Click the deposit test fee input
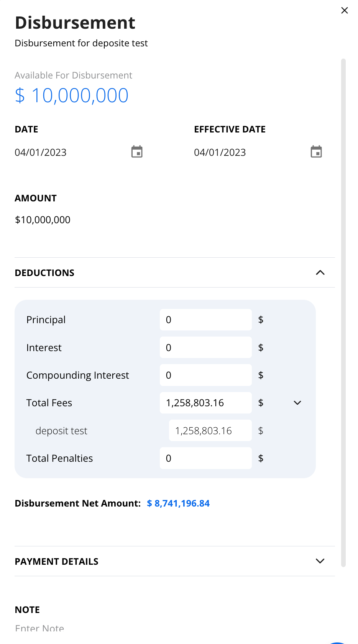The image size is (358, 644). (x=210, y=431)
